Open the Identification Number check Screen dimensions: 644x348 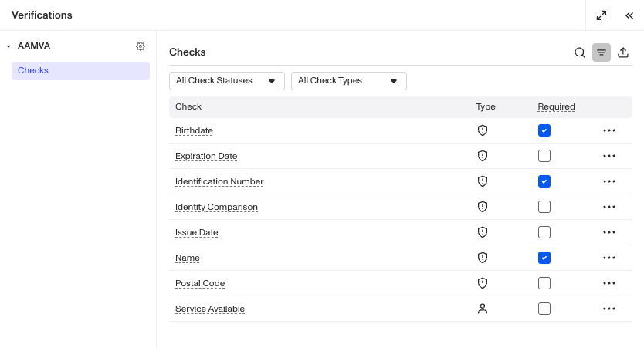[219, 181]
